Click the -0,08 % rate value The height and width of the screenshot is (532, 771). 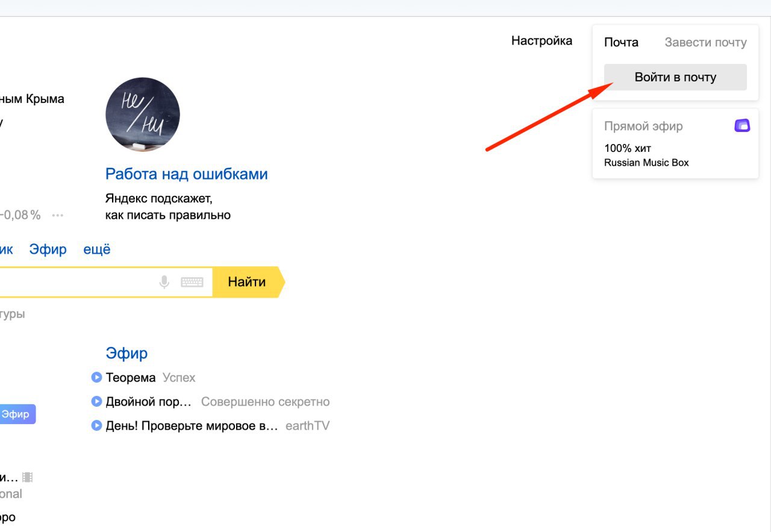coord(20,215)
